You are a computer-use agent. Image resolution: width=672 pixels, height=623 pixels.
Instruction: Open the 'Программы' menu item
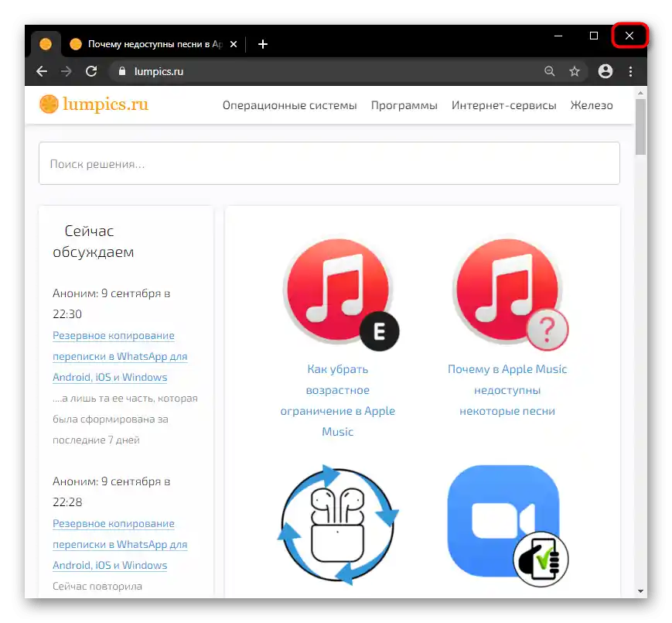[x=404, y=105]
